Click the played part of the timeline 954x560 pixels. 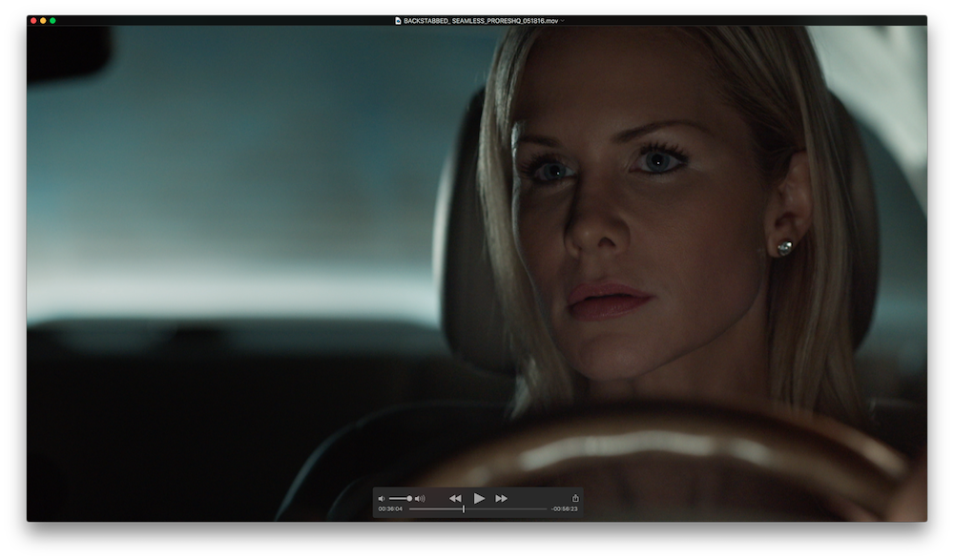click(434, 509)
